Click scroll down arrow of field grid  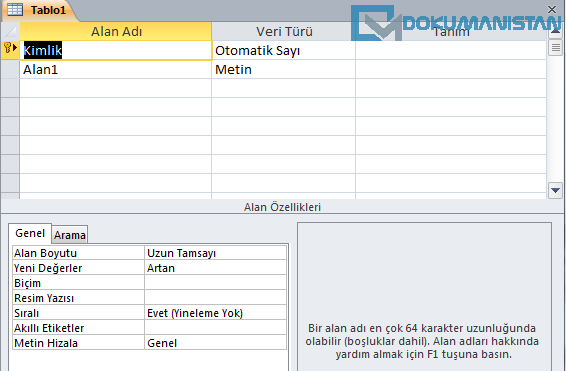(555, 190)
